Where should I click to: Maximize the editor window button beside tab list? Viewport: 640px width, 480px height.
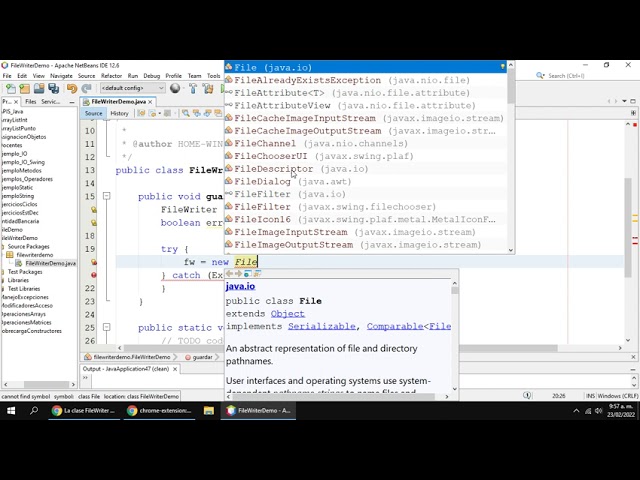633,101
